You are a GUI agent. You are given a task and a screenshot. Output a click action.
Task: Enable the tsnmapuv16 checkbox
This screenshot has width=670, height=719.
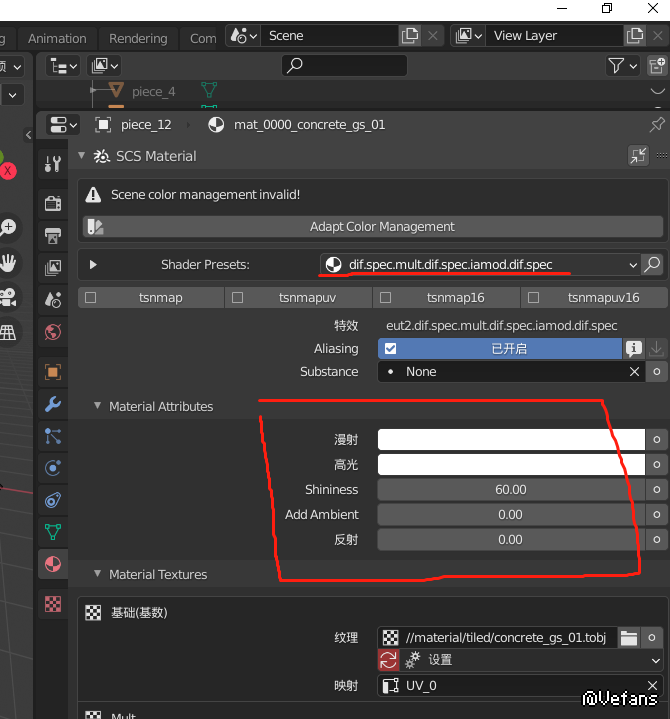pos(533,297)
